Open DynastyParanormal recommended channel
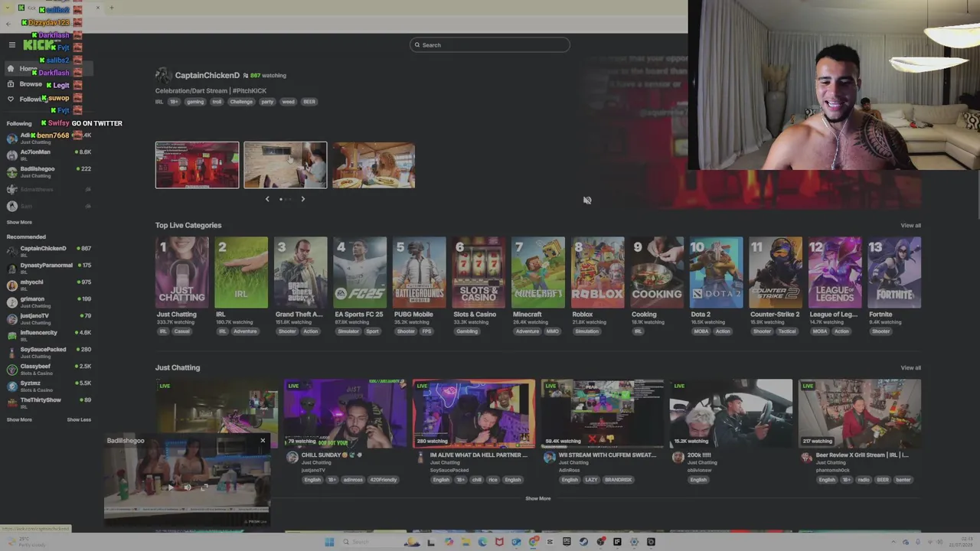 [48, 269]
